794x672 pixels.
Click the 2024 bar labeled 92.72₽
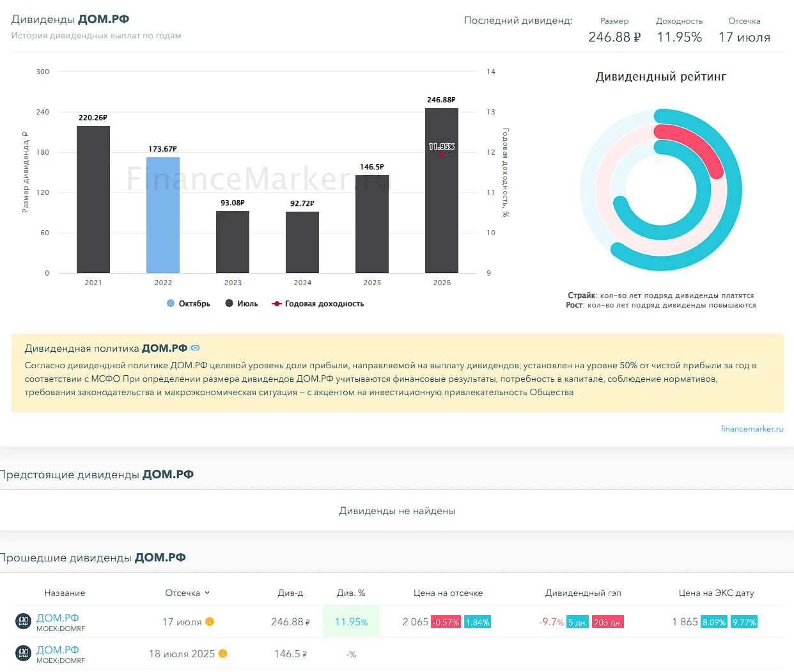point(302,242)
